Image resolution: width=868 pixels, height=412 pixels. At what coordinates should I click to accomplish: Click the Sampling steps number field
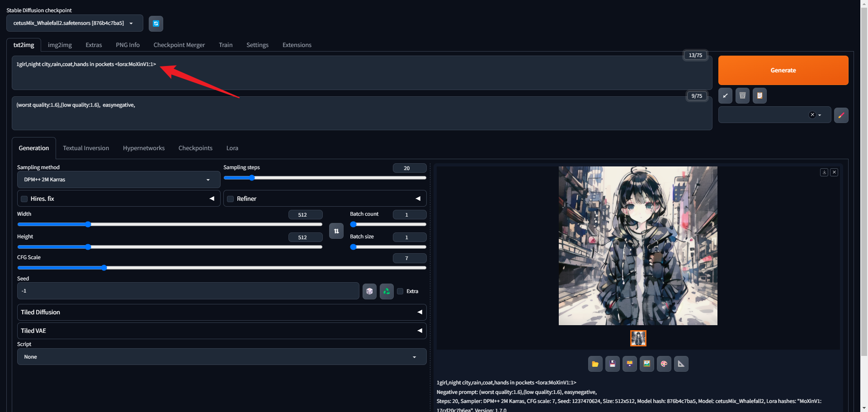pyautogui.click(x=410, y=168)
